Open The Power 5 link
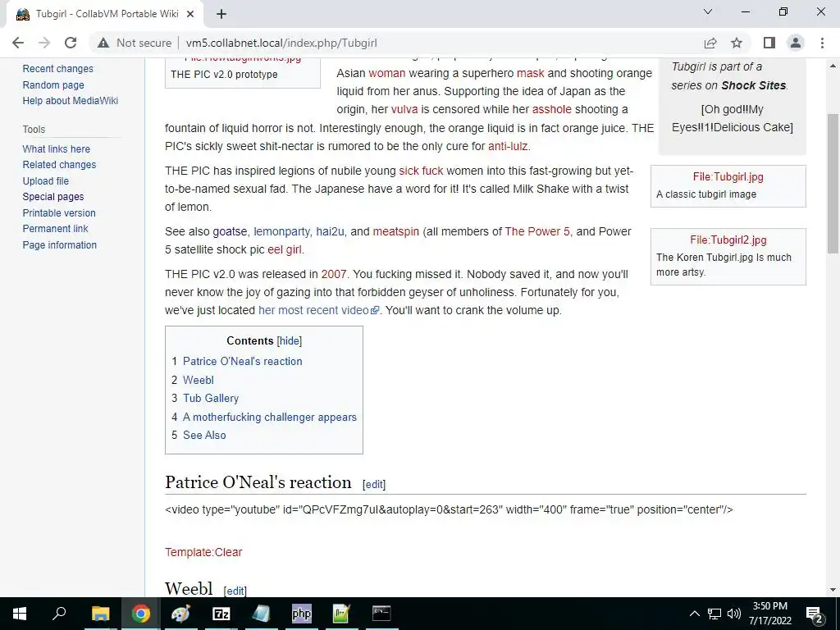Image resolution: width=840 pixels, height=630 pixels. pyautogui.click(x=538, y=231)
